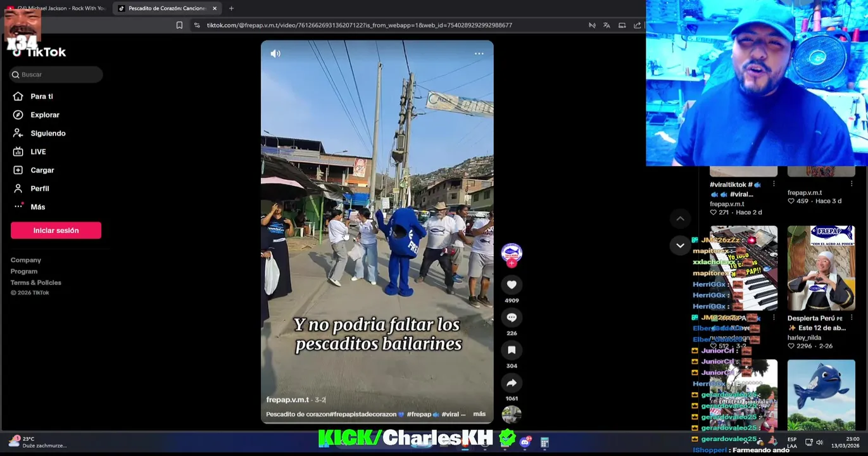868x456 pixels.
Task: Click the translate page icon in address bar
Action: click(607, 25)
